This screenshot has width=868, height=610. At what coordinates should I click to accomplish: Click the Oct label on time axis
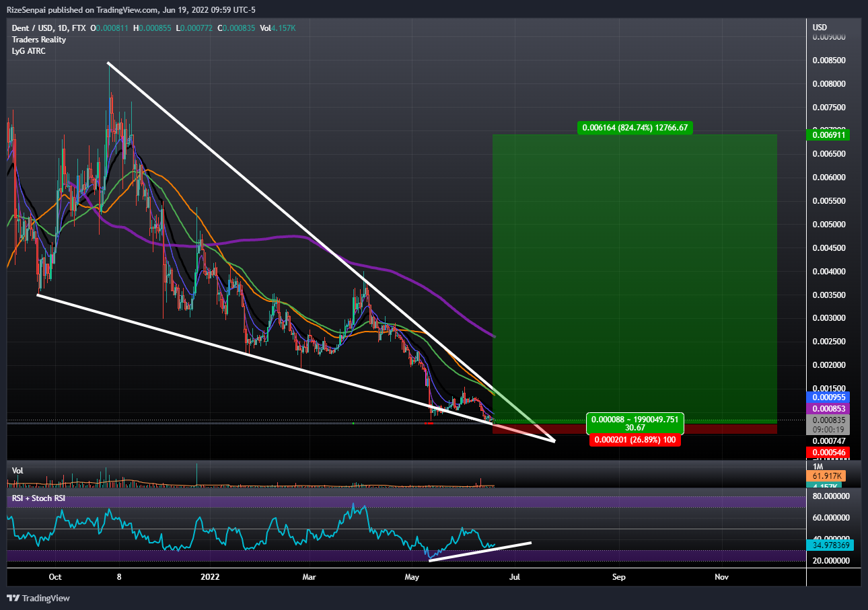(x=55, y=577)
